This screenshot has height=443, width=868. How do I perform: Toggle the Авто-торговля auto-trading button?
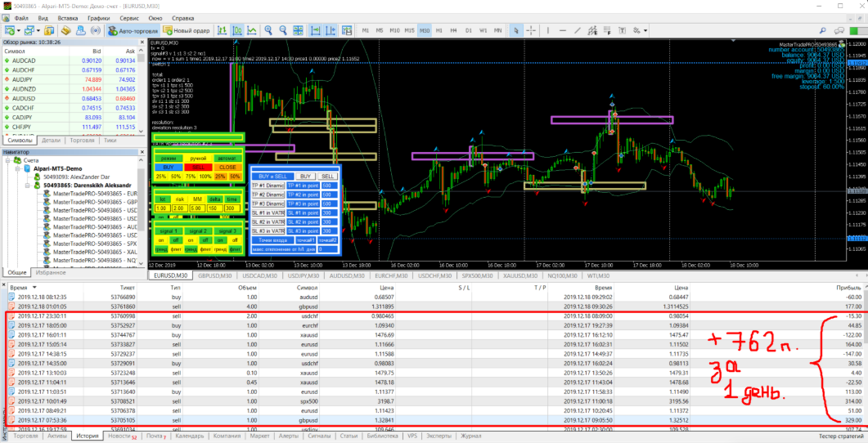click(133, 30)
